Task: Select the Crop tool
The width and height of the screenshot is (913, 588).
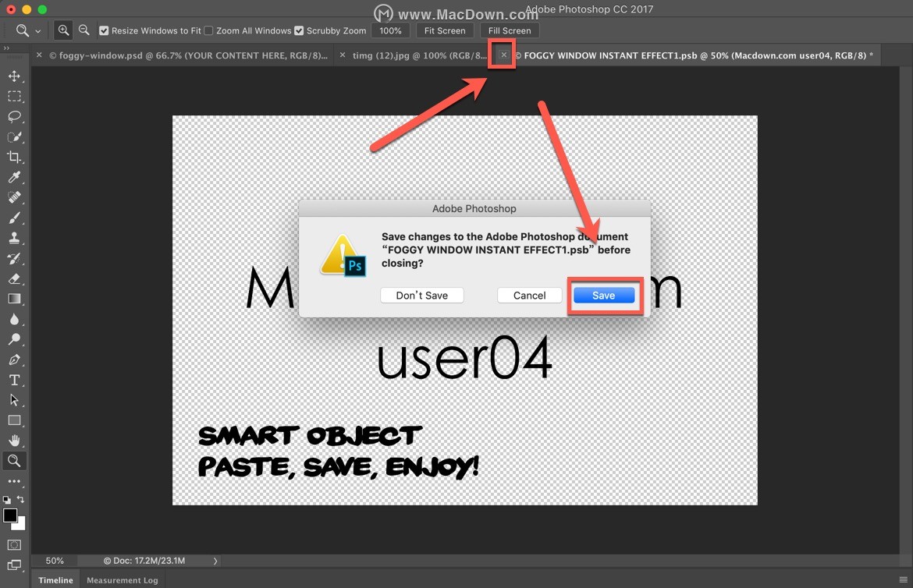Action: 14,158
